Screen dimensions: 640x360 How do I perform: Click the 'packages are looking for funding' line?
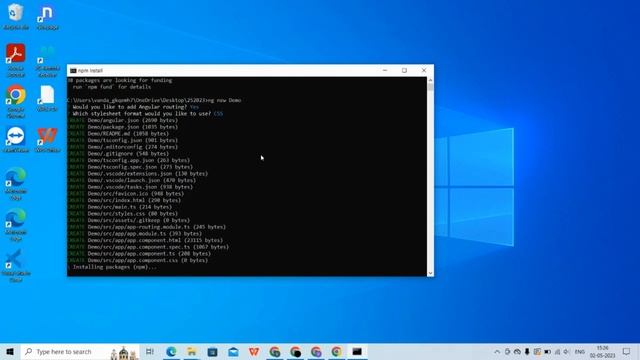120,80
